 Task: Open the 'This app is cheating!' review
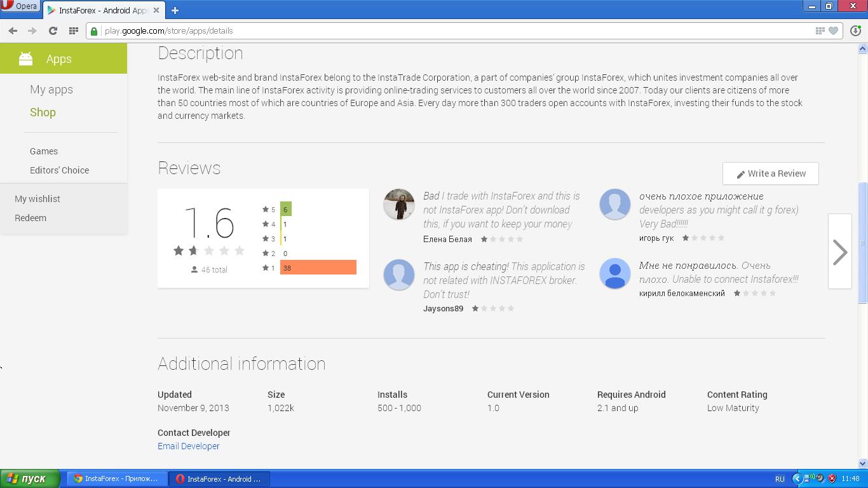504,280
